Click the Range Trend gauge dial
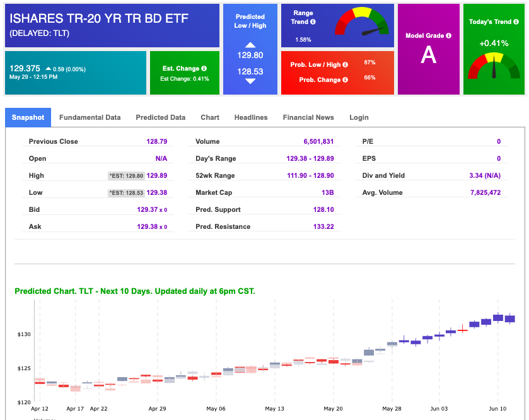This screenshot has width=529, height=420. [x=362, y=22]
